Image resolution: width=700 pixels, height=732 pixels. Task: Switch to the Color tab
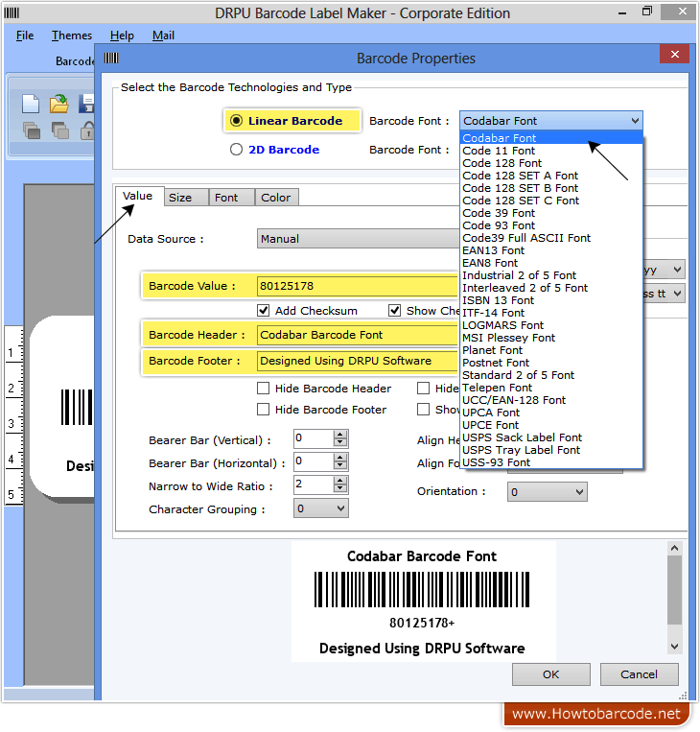[276, 198]
